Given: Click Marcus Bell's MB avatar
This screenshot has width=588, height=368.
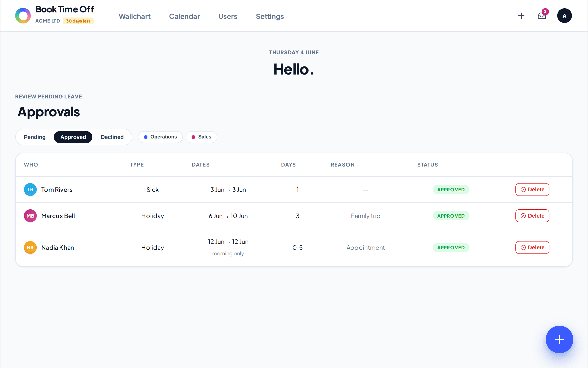Looking at the screenshot, I should [x=30, y=216].
